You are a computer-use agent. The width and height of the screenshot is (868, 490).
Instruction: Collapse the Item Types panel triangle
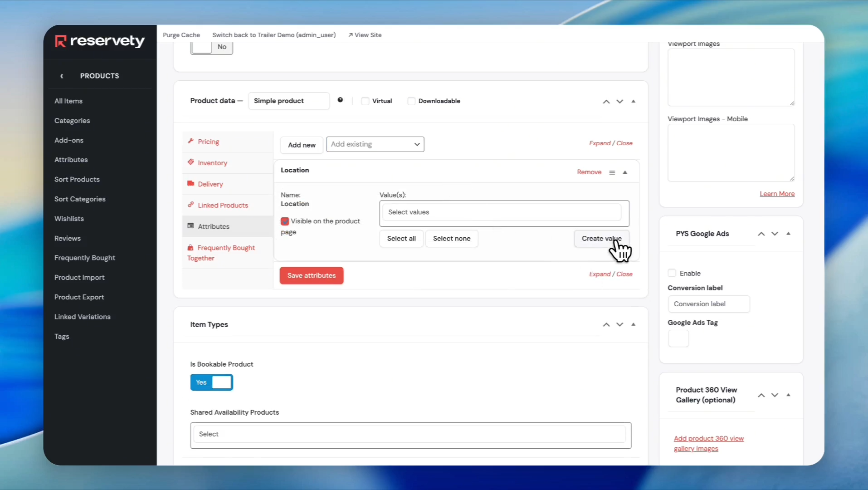pos(634,324)
